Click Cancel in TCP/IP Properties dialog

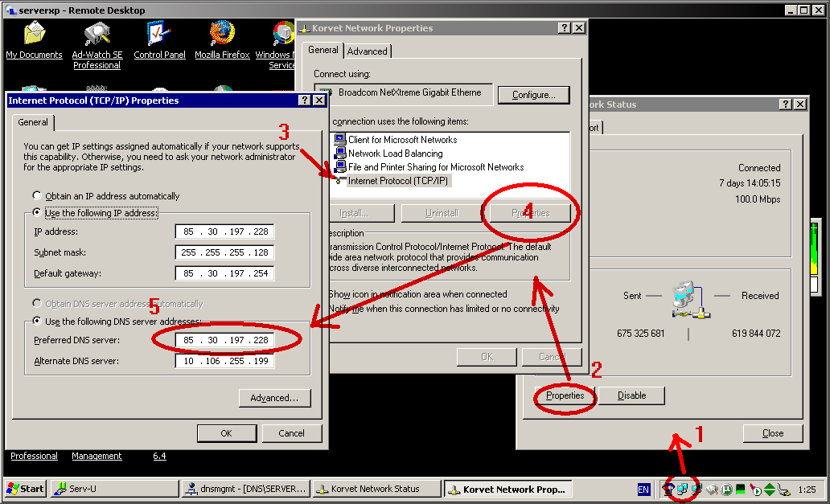pyautogui.click(x=292, y=433)
